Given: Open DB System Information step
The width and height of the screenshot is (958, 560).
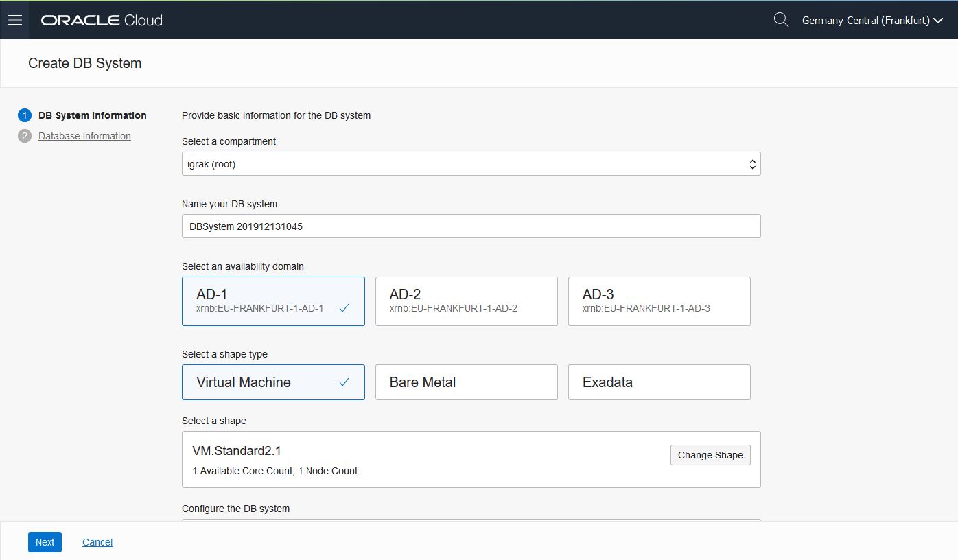Looking at the screenshot, I should point(93,115).
